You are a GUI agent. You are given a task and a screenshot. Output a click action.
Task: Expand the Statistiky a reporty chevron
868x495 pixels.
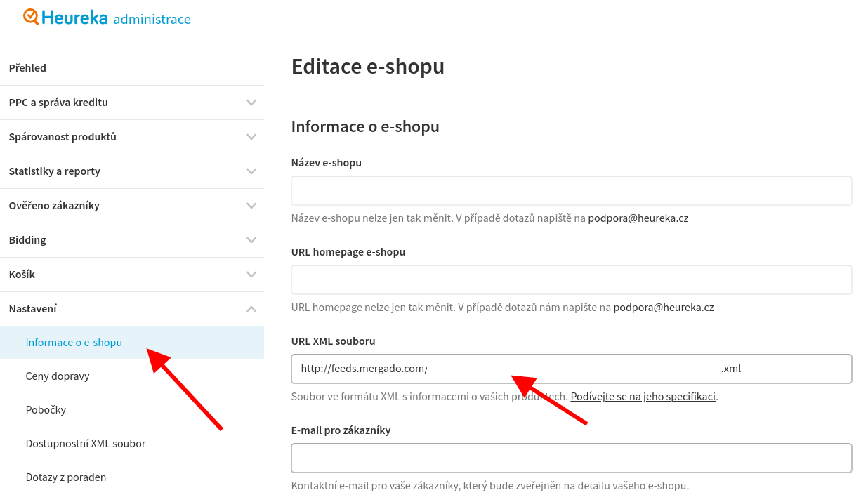[x=251, y=171]
